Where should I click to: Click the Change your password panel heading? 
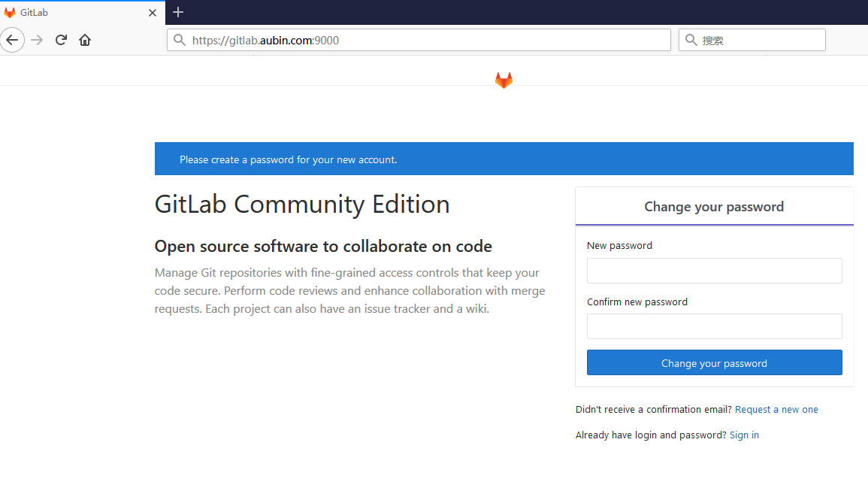714,207
